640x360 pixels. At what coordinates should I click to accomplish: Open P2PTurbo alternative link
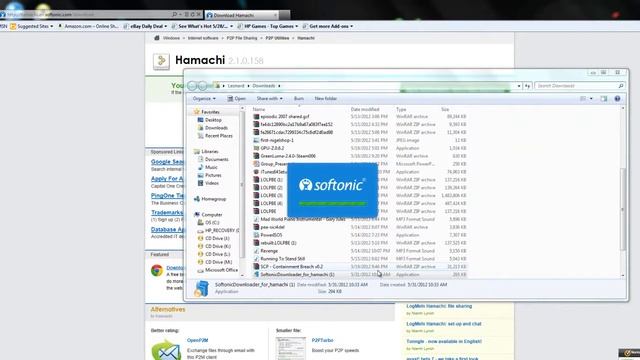(x=322, y=340)
